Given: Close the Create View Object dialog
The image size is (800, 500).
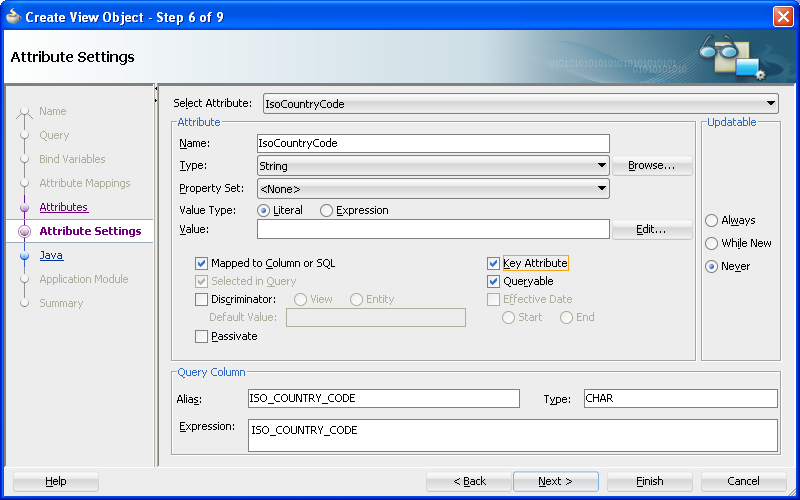Looking at the screenshot, I should 783,17.
